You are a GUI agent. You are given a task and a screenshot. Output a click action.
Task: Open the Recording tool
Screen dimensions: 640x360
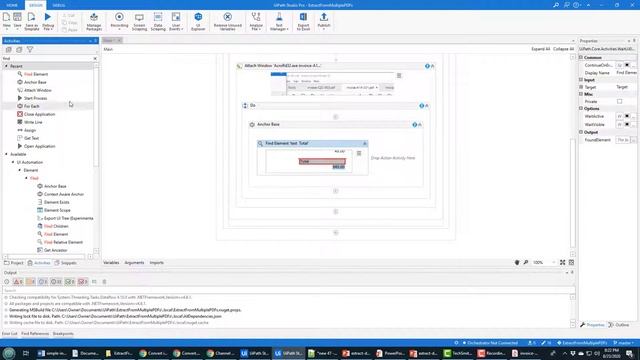[x=119, y=21]
